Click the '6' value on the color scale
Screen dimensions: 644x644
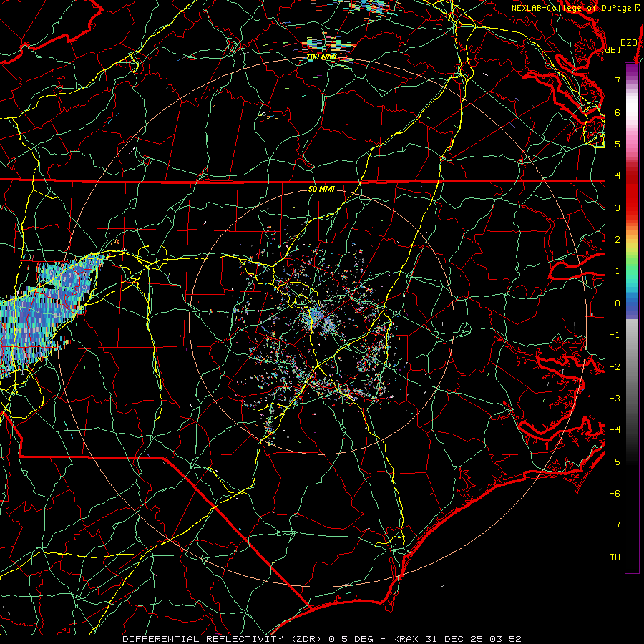coord(618,112)
